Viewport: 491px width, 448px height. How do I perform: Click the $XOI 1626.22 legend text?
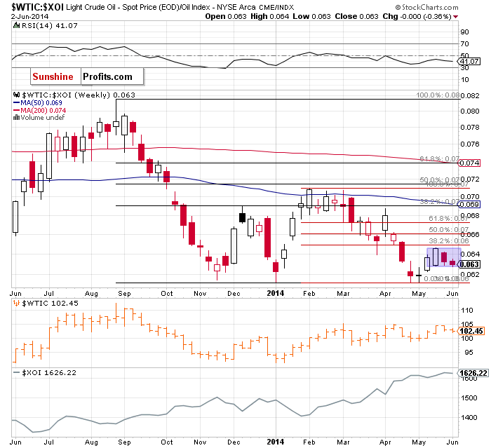point(49,372)
